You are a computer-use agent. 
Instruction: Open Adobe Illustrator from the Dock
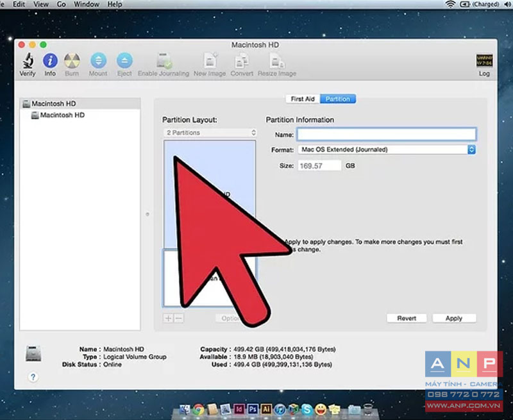(266, 409)
